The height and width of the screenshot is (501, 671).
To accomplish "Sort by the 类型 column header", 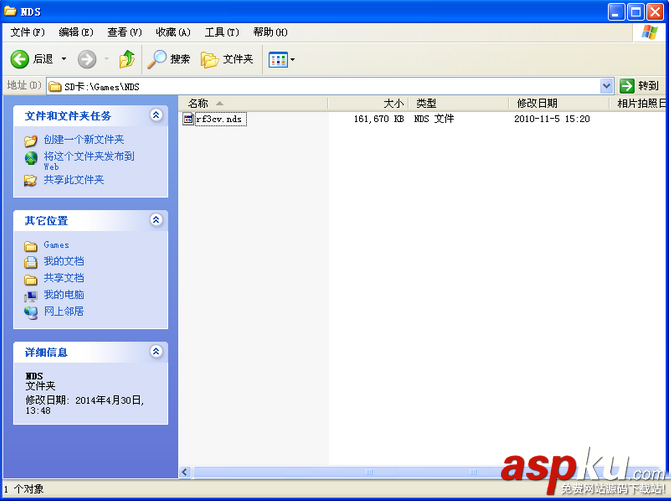I will coord(459,103).
